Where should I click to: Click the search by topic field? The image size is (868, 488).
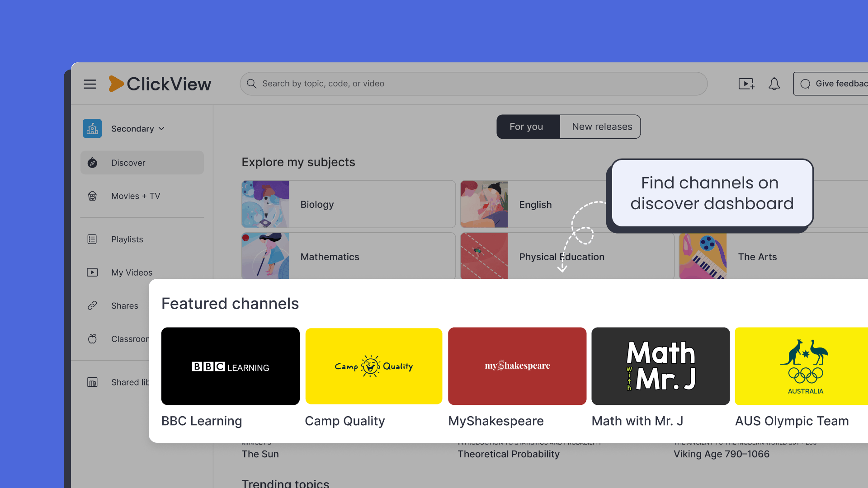click(x=473, y=84)
